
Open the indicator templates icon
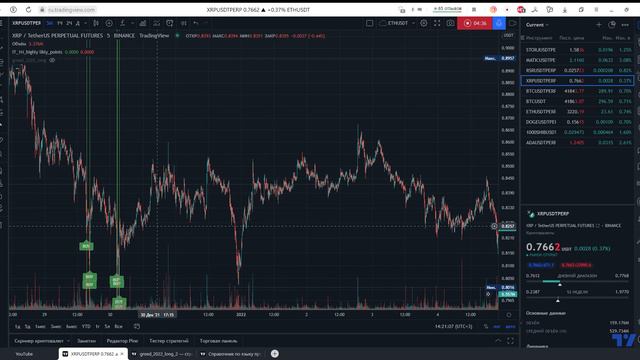click(156, 23)
